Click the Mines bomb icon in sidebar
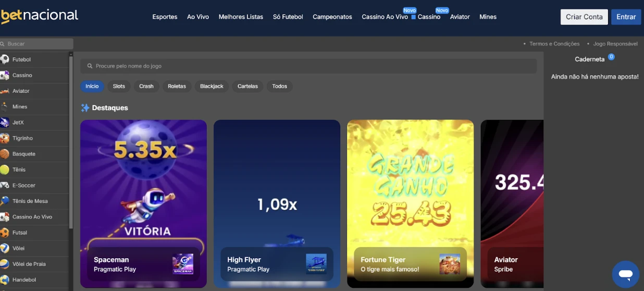Screen dimensions: 644x291 coord(5,106)
